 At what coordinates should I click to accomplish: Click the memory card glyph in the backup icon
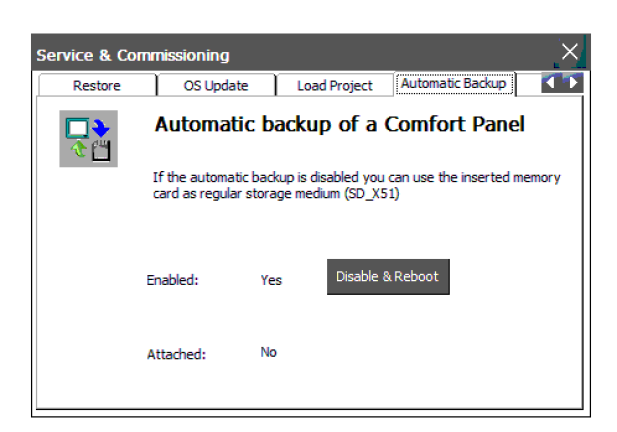point(100,151)
